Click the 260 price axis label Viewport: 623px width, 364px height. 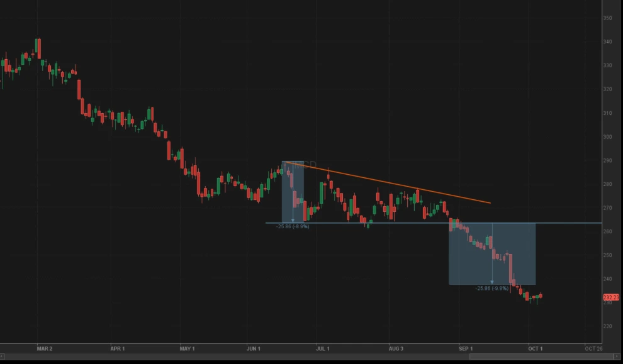pos(608,231)
